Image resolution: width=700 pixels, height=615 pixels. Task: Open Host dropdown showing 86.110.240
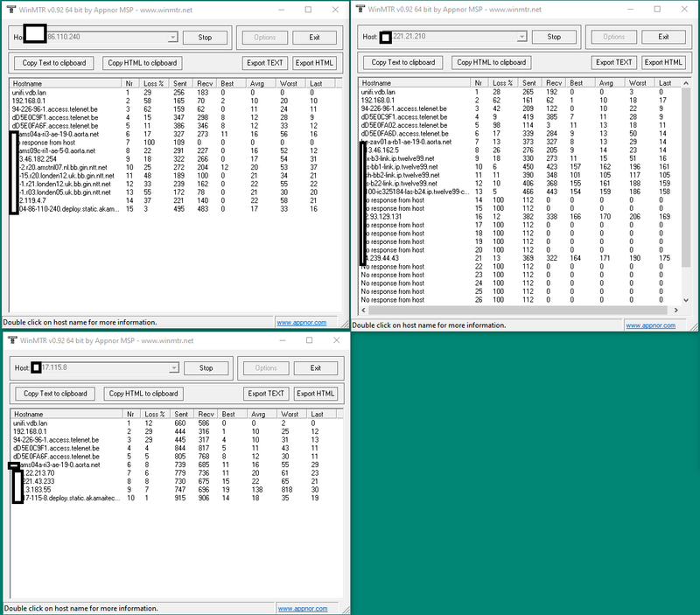pos(172,38)
